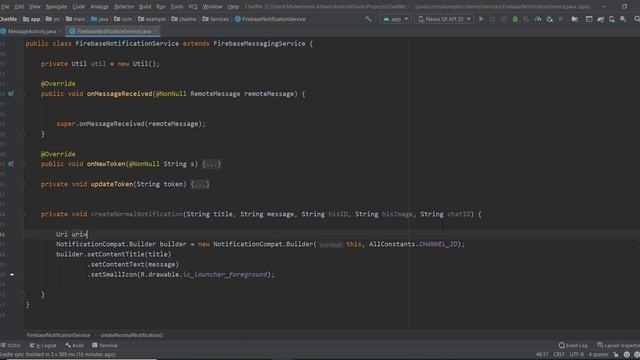The width and height of the screenshot is (640, 360).
Task: Click the src folder breadcrumb
Action: 53,19
